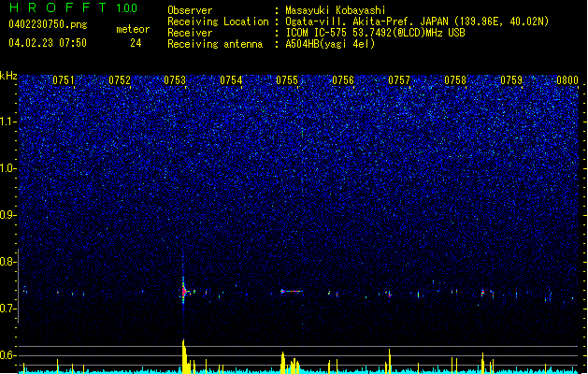Screen dimensions: 588x374
Task: Click the HROFFT 1.0.0 title text
Action: click(73, 7)
